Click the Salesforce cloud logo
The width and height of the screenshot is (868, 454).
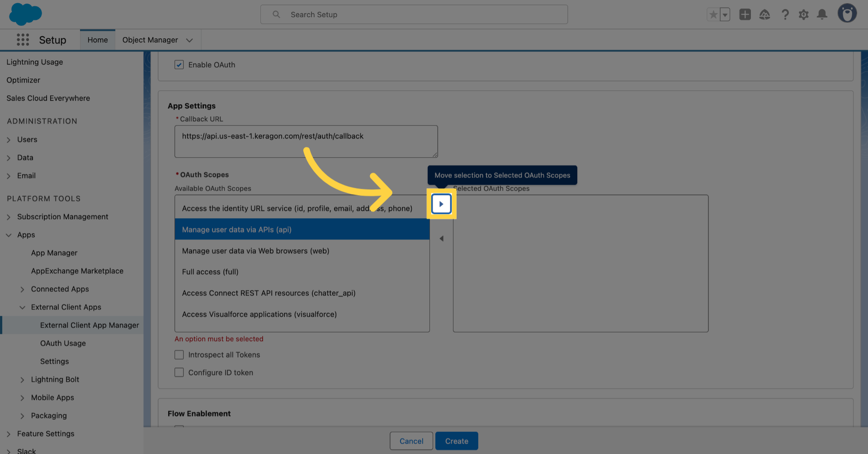click(25, 14)
